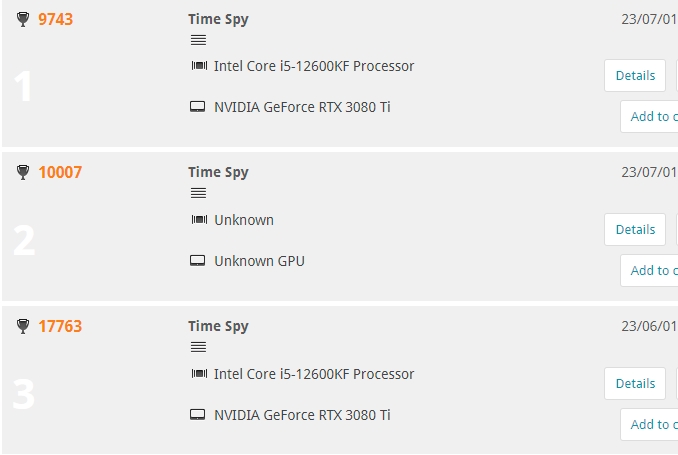Open score 17763 result link
Image resolution: width=678 pixels, height=455 pixels.
point(60,326)
